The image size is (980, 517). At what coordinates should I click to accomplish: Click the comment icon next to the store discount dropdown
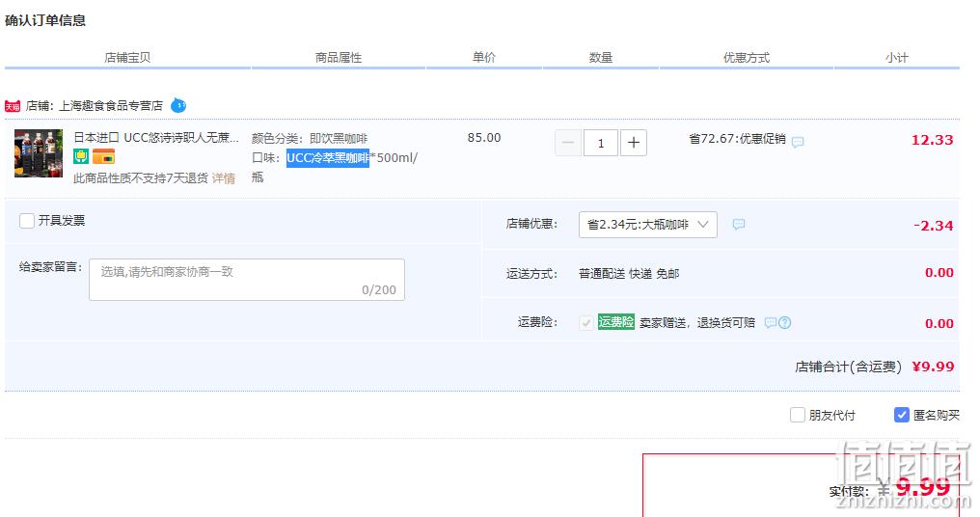(x=739, y=225)
